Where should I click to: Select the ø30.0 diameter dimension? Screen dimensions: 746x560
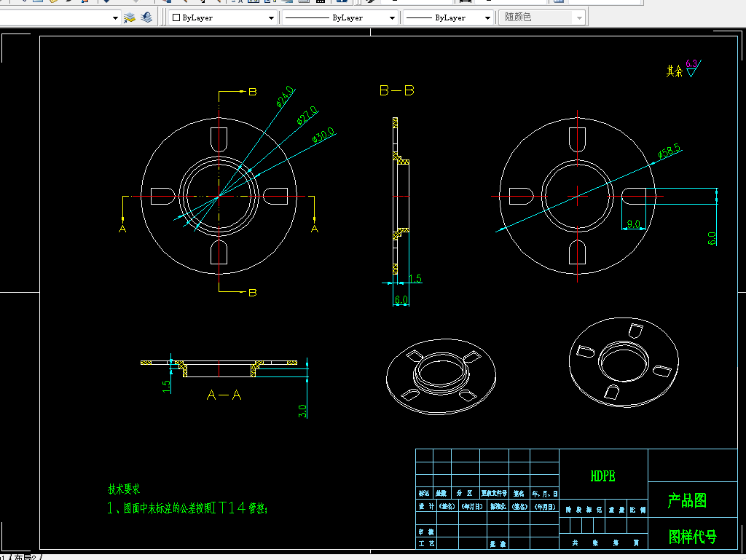(323, 135)
